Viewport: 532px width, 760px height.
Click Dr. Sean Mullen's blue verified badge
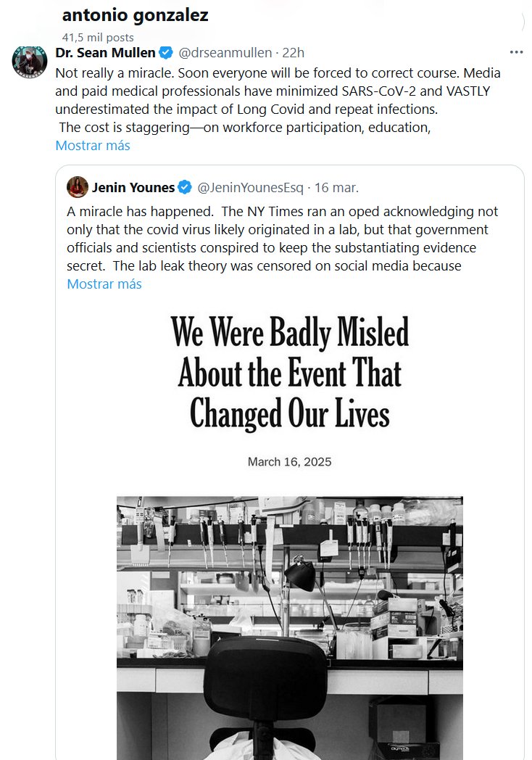click(x=166, y=52)
